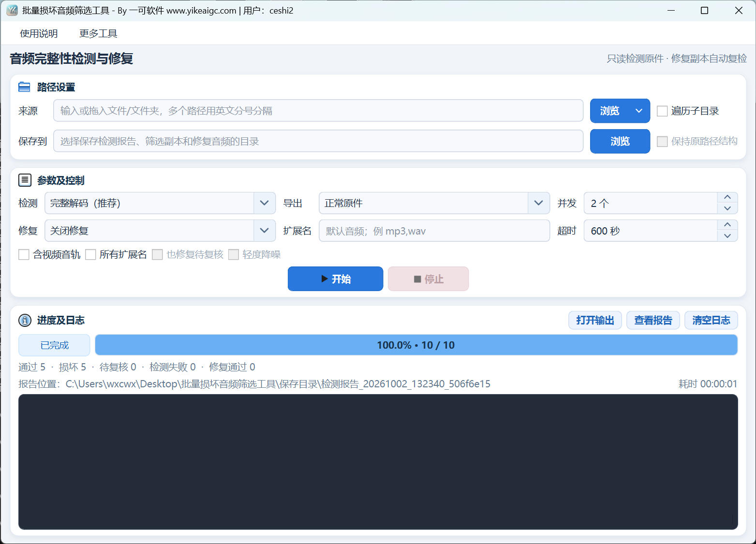Open the 更多工具 menu
This screenshot has height=544, width=756.
(x=98, y=33)
